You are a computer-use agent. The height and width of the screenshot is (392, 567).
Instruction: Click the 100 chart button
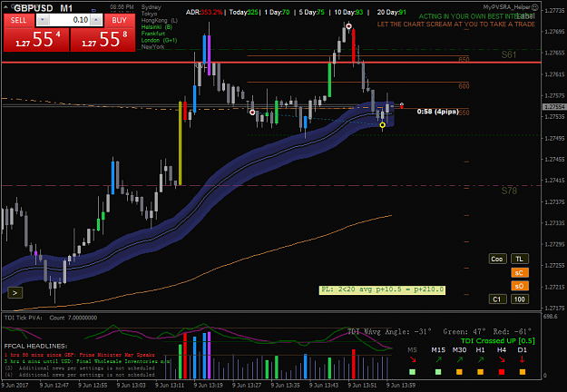[x=520, y=299]
